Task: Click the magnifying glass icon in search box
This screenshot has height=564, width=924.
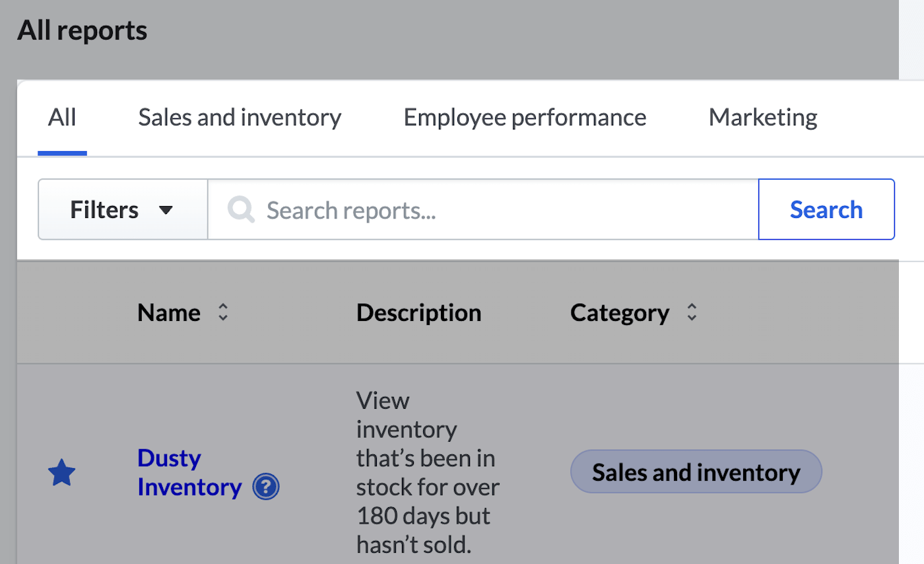Action: (241, 210)
